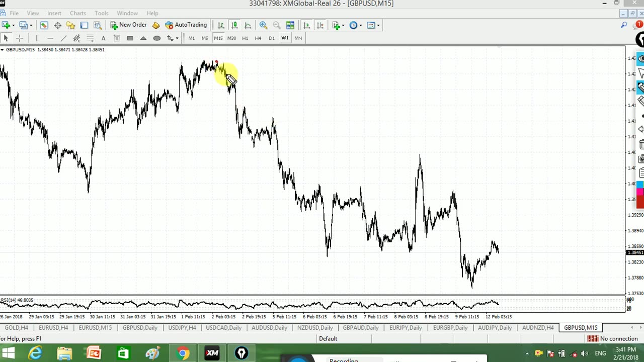Expand the Indicators dropdown arrow
This screenshot has height=362, width=644.
pyautogui.click(x=343, y=25)
